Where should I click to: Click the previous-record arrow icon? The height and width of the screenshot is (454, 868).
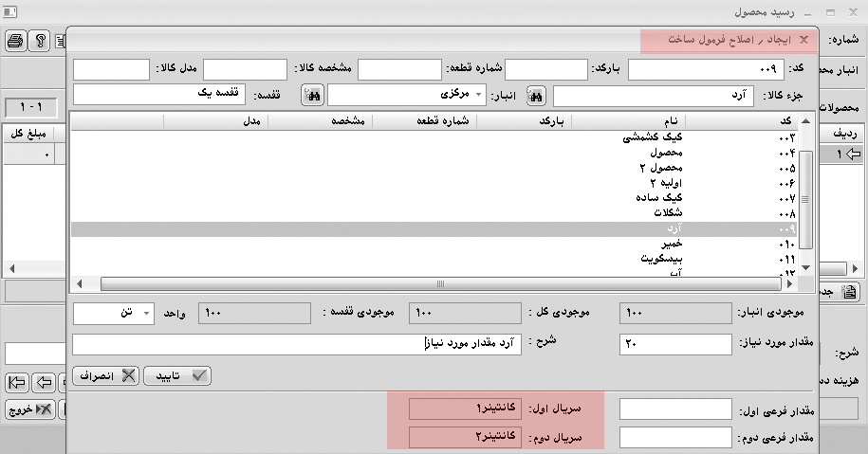coord(43,383)
